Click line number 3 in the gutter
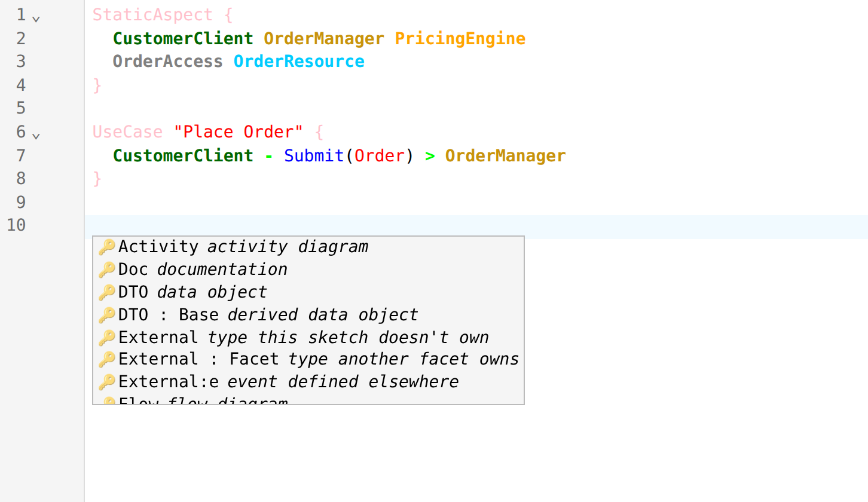868x502 pixels. coord(21,62)
